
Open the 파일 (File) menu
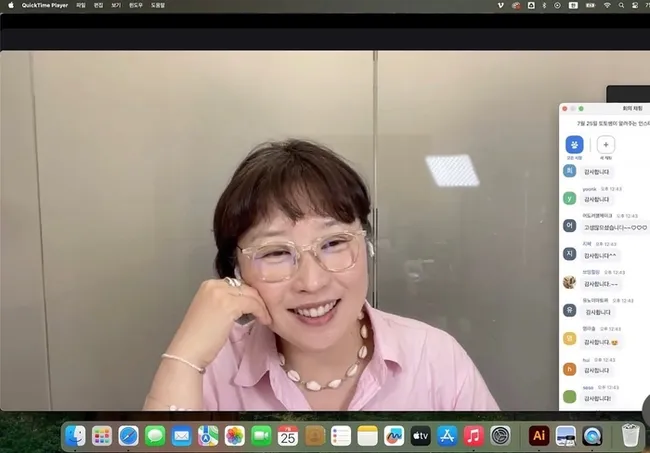pos(81,5)
